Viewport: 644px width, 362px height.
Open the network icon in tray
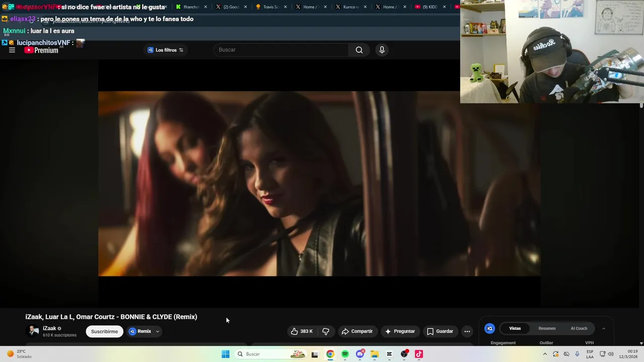[x=602, y=354]
